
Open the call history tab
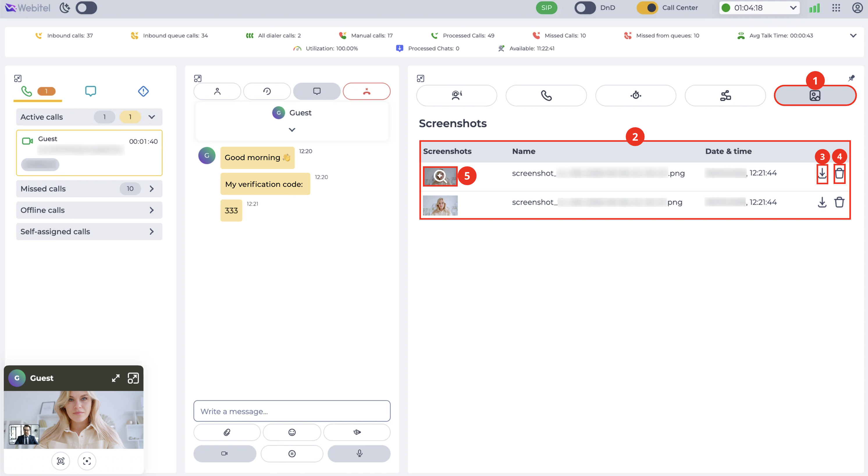(x=267, y=91)
